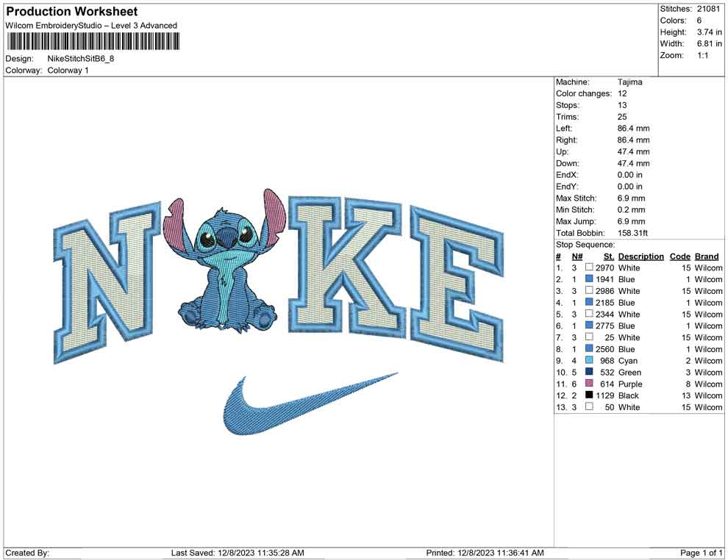
Task: Click the Description column header
Action: (641, 256)
